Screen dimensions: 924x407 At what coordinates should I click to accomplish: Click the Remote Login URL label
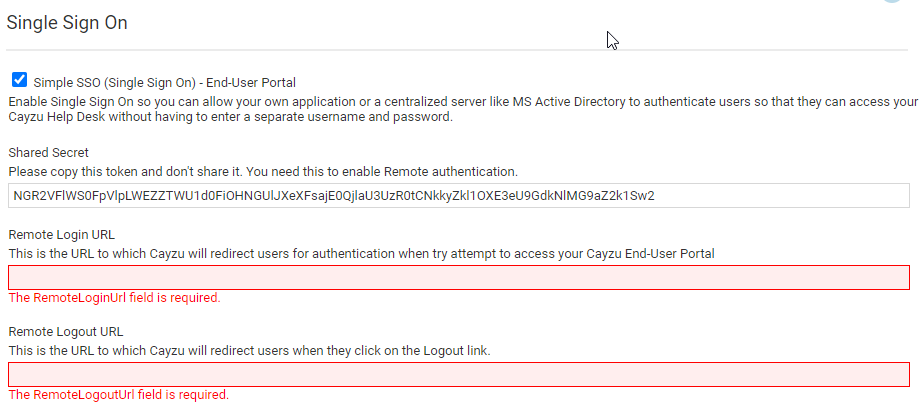(x=61, y=234)
